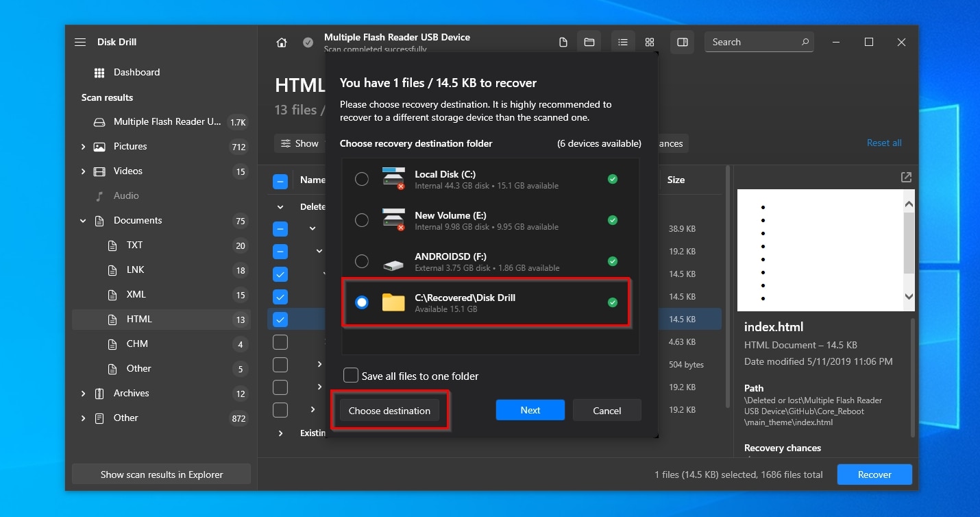
Task: Switch to folder view icon in toolbar
Action: point(589,43)
